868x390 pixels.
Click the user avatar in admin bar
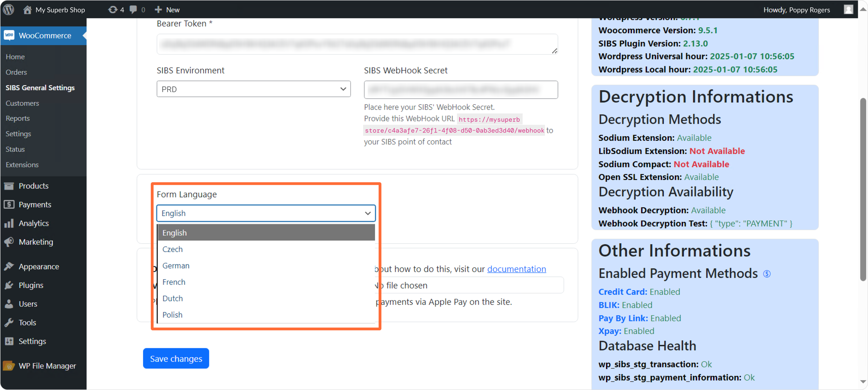pos(848,9)
